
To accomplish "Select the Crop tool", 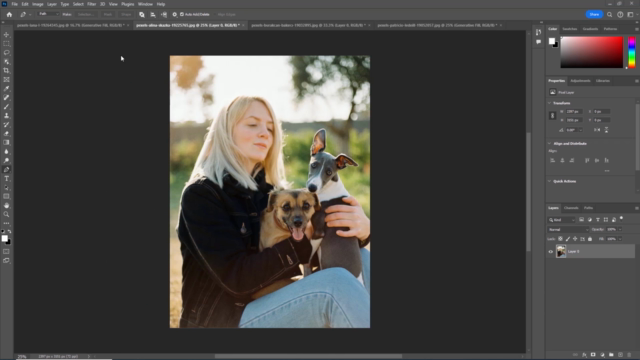I will 7,71.
